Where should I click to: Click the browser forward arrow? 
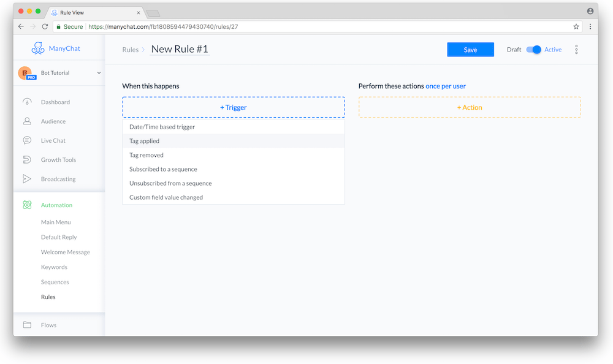(x=33, y=26)
